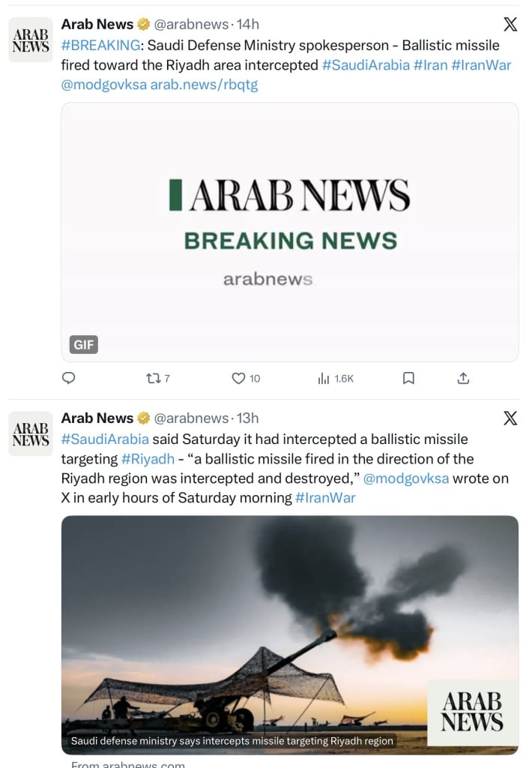This screenshot has height=768, width=532.
Task: Open the #BREAKING hashtag
Action: pos(100,45)
